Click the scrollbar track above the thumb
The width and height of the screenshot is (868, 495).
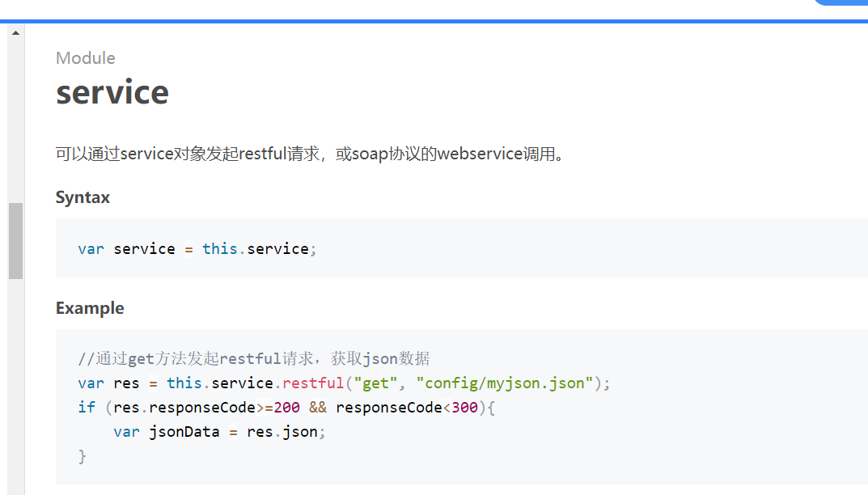click(15, 121)
